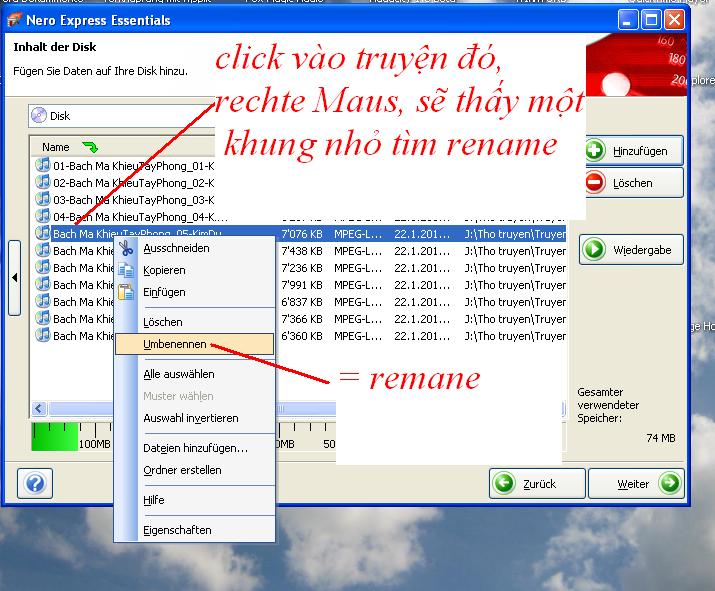This screenshot has width=715, height=591.
Task: Click the green disk capacity bar
Action: coord(54,436)
